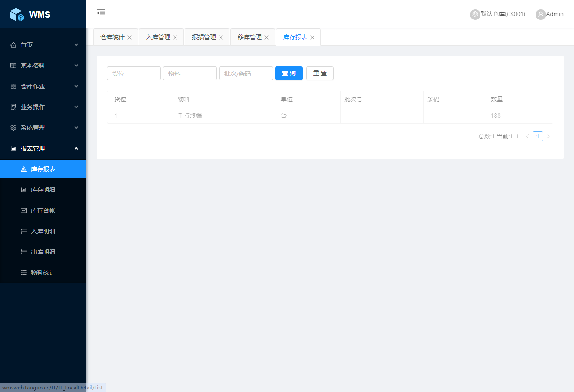Close the 入库管理 tab
This screenshot has height=392, width=574.
(x=175, y=38)
